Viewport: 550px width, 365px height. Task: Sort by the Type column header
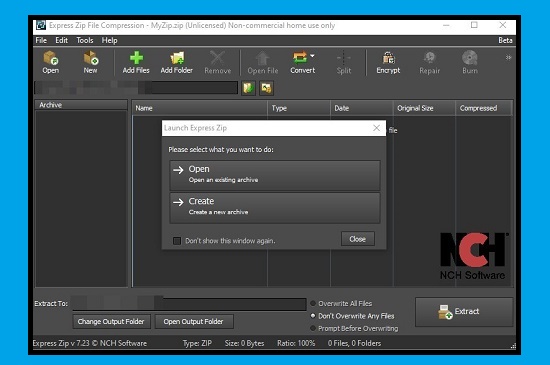(x=299, y=108)
